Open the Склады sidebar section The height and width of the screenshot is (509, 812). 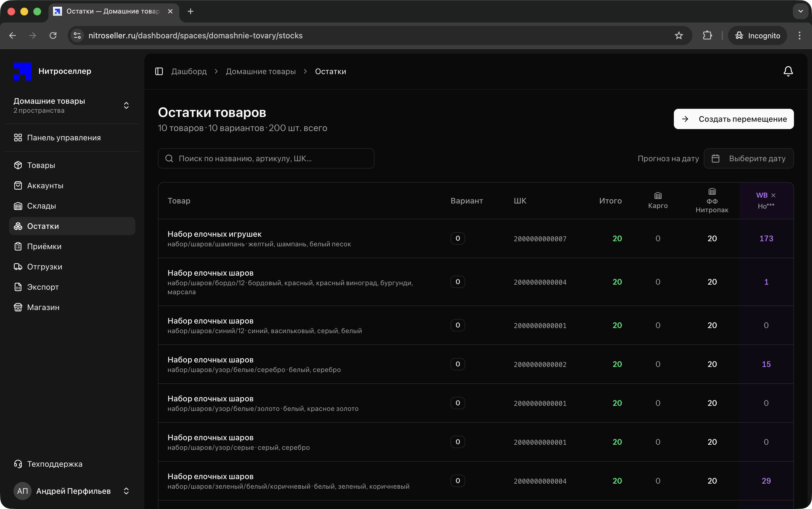[x=41, y=206]
